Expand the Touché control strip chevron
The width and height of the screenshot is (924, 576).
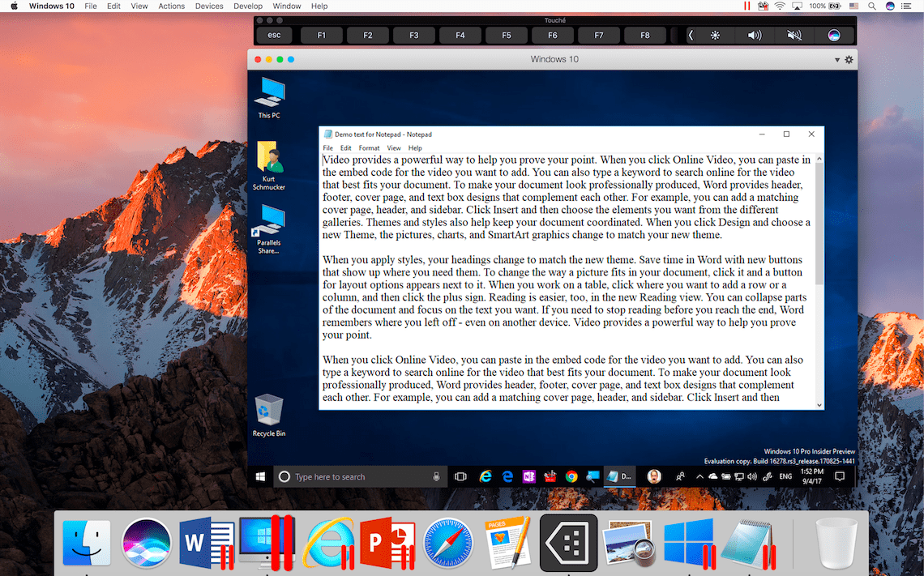(x=691, y=36)
